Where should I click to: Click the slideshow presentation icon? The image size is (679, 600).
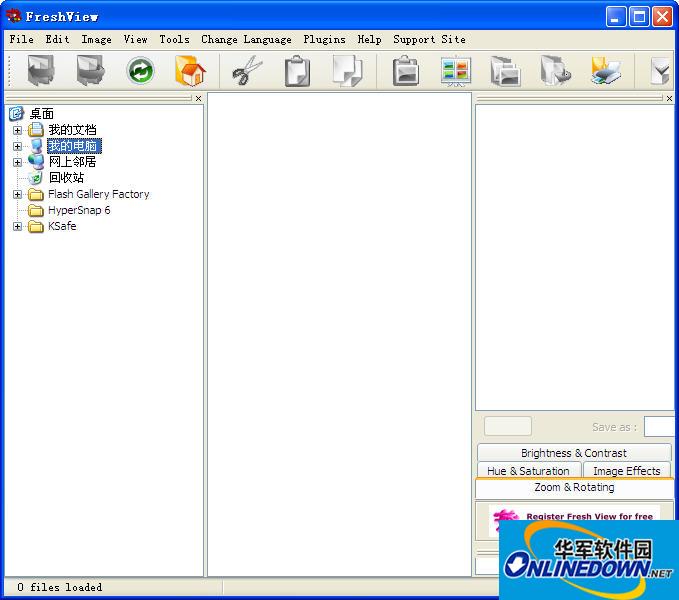point(456,71)
